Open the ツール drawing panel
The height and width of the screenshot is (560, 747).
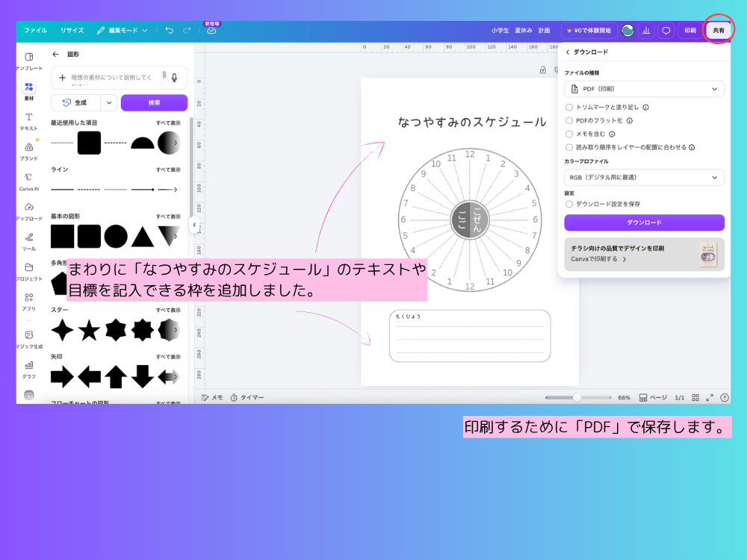[x=28, y=241]
